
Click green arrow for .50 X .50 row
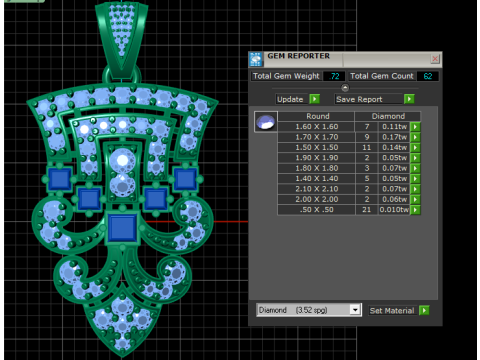tap(415, 210)
